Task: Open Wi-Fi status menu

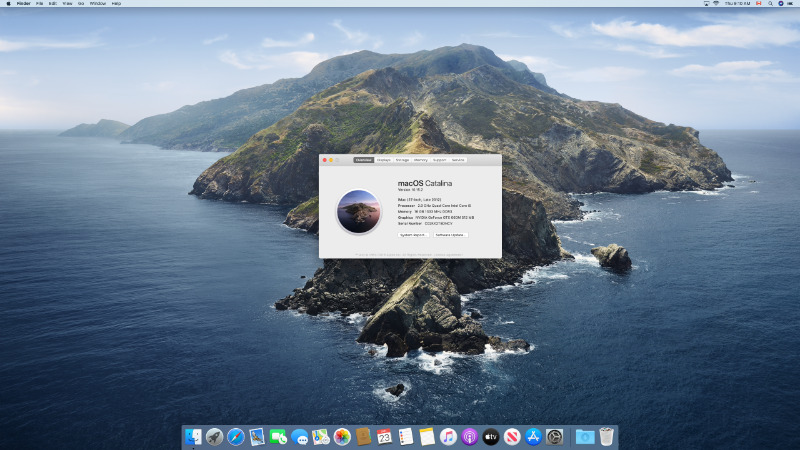Action: pyautogui.click(x=716, y=3)
